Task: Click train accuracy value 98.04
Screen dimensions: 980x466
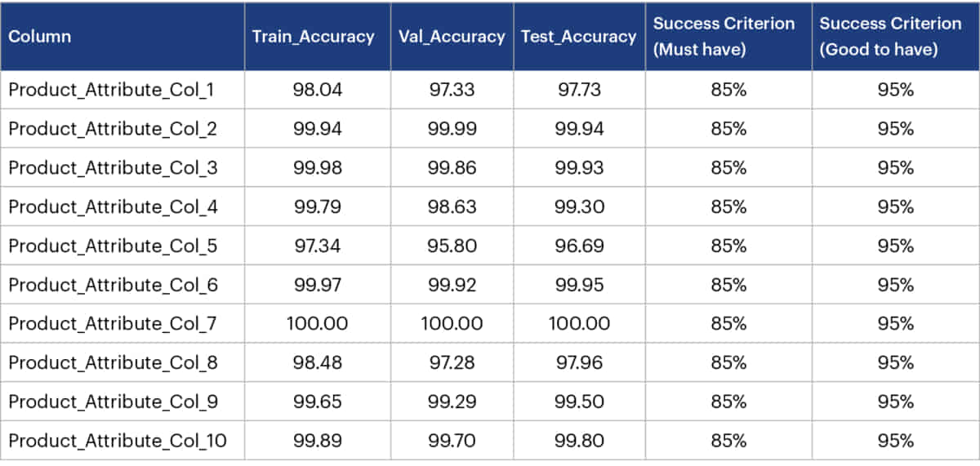Action: tap(318, 90)
